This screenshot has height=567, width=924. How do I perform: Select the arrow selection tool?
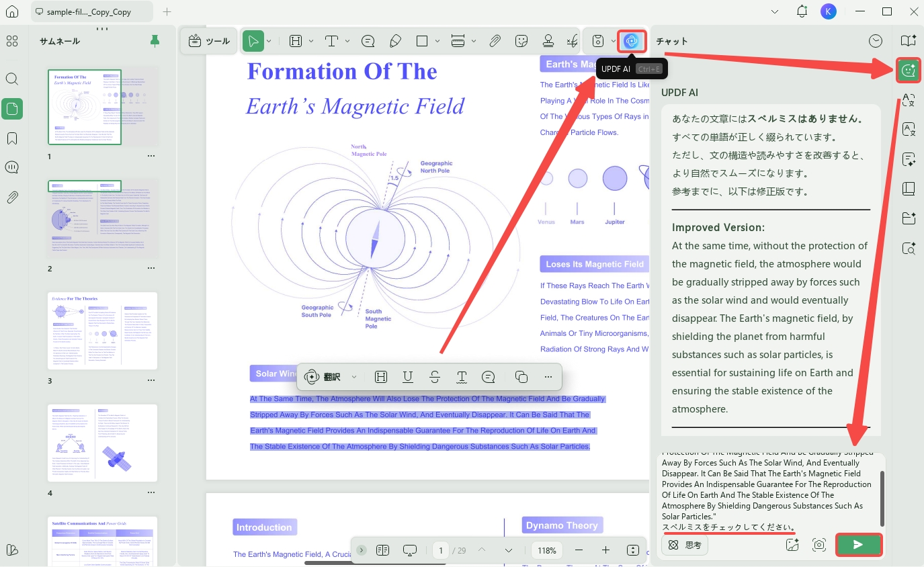pos(253,41)
